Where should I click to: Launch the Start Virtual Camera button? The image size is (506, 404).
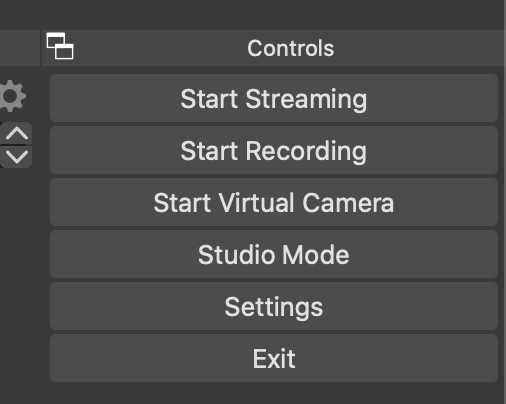tap(274, 202)
